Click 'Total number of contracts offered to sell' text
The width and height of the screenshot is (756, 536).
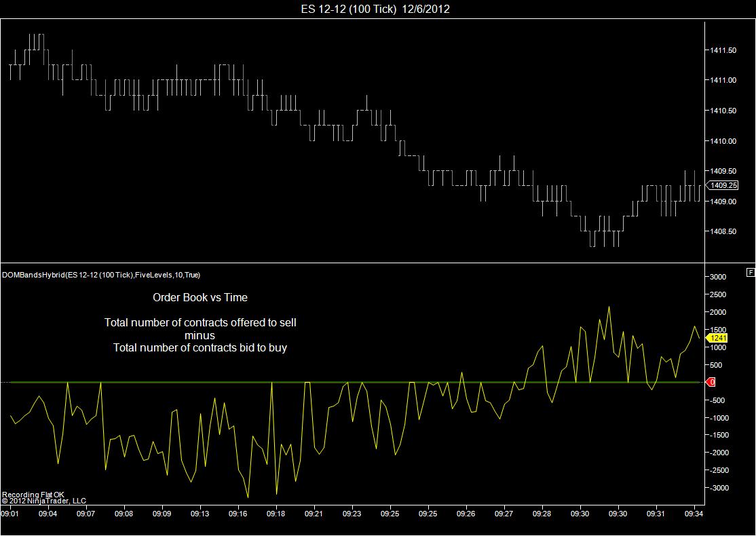[x=200, y=322]
